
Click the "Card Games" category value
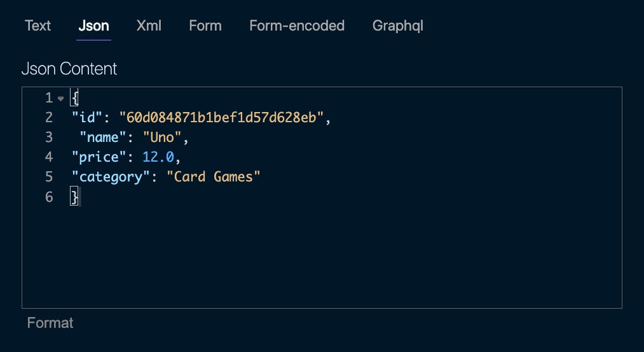pyautogui.click(x=214, y=177)
